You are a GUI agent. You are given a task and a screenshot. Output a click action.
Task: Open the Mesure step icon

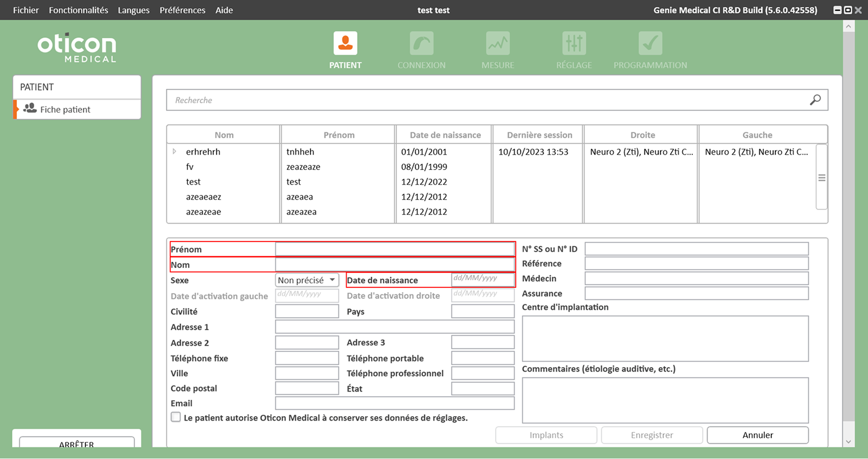coord(498,43)
